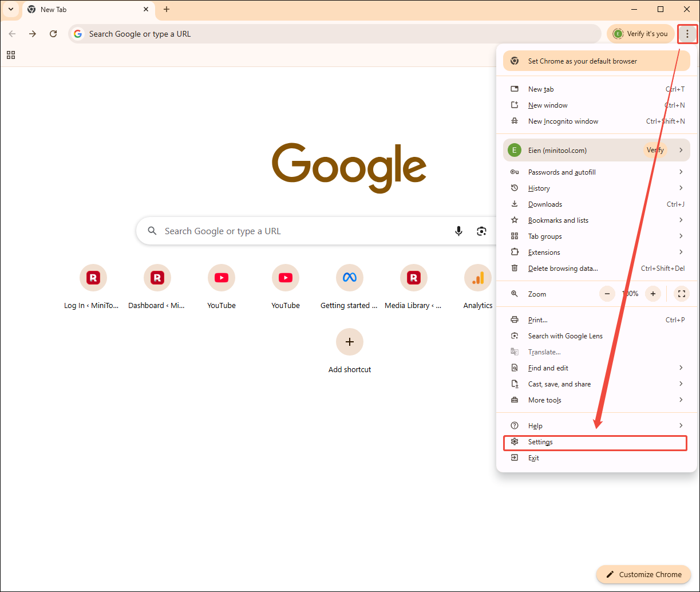Decrease zoom with the minus control
The height and width of the screenshot is (592, 700).
click(x=607, y=294)
